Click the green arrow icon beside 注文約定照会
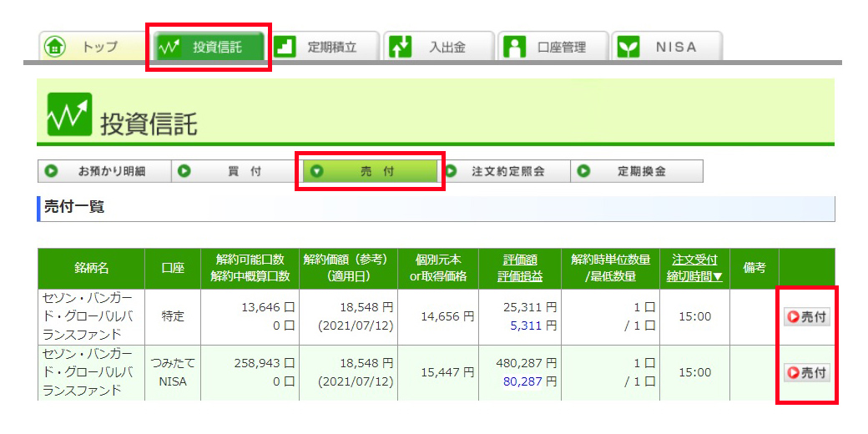Viewport: 868px width, 434px height. click(451, 172)
